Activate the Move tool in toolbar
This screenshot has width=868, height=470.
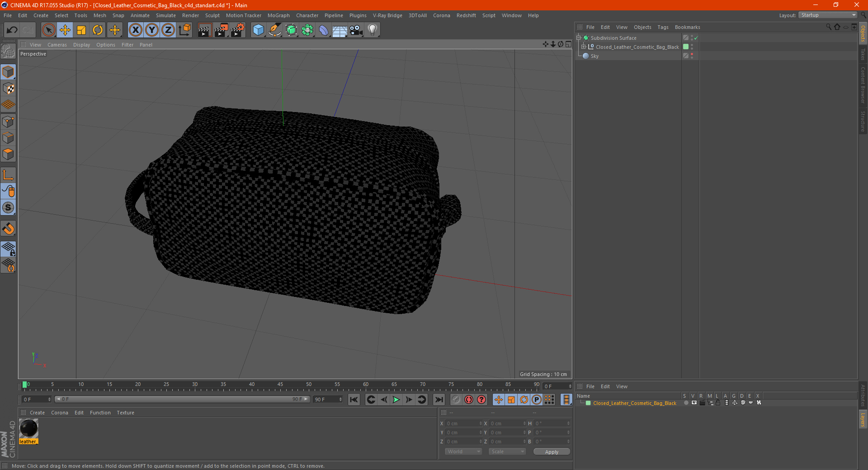pyautogui.click(x=65, y=30)
